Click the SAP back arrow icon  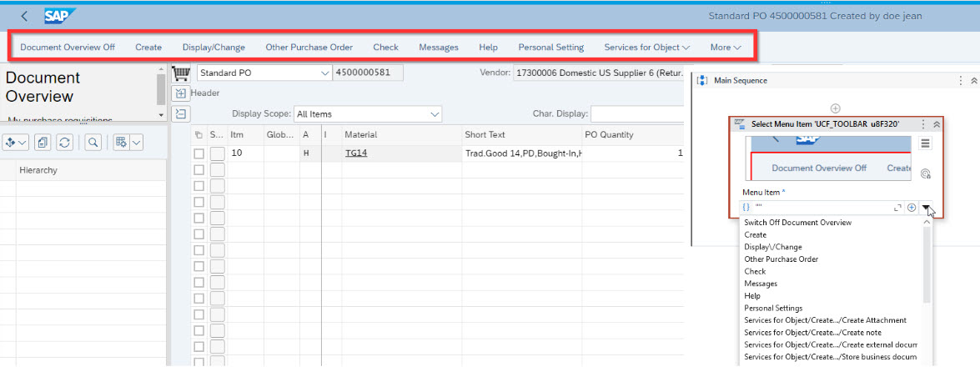point(24,16)
